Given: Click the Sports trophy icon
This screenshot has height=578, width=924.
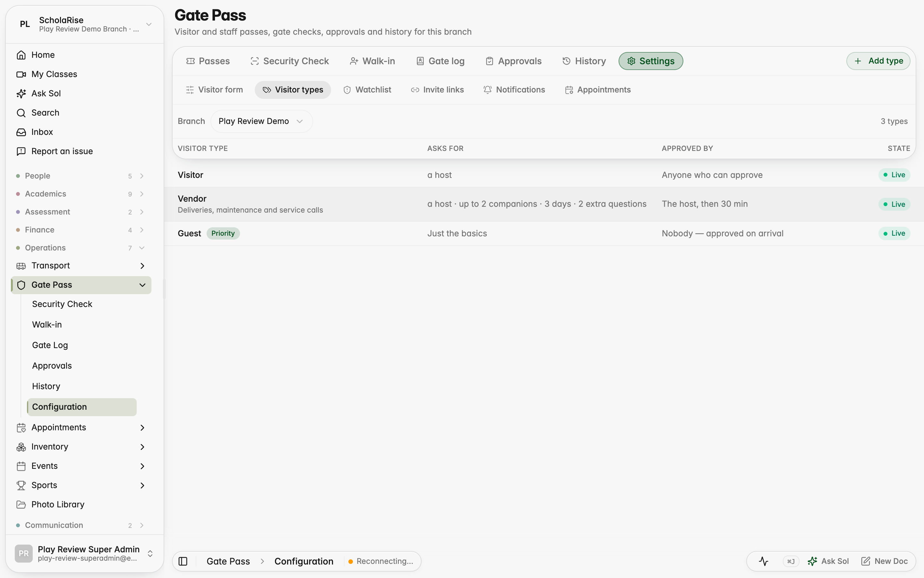Looking at the screenshot, I should [21, 486].
